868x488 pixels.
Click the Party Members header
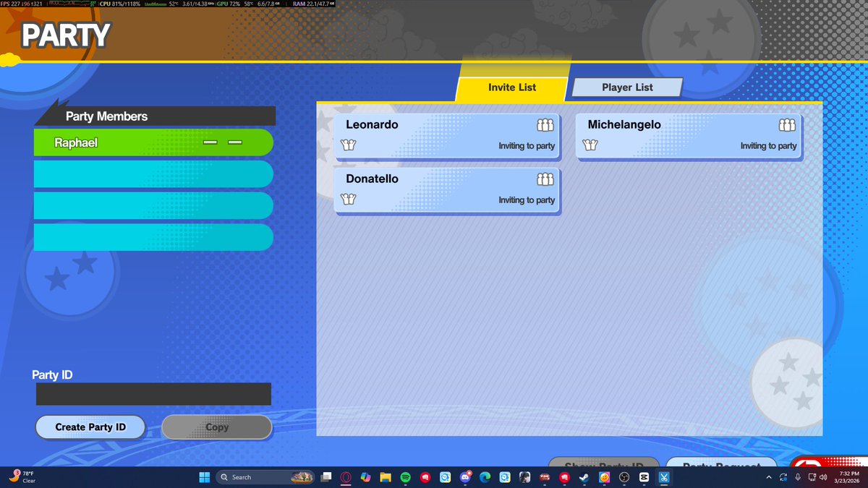tap(156, 116)
